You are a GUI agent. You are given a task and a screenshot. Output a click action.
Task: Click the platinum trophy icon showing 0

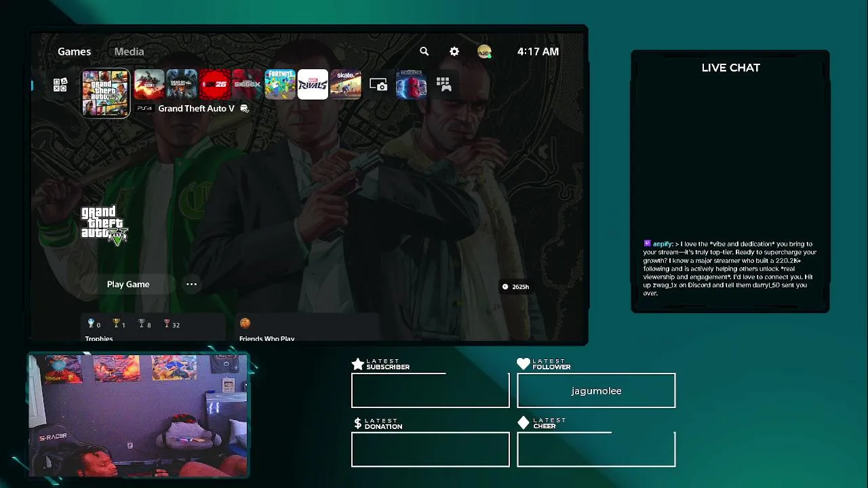[91, 324]
